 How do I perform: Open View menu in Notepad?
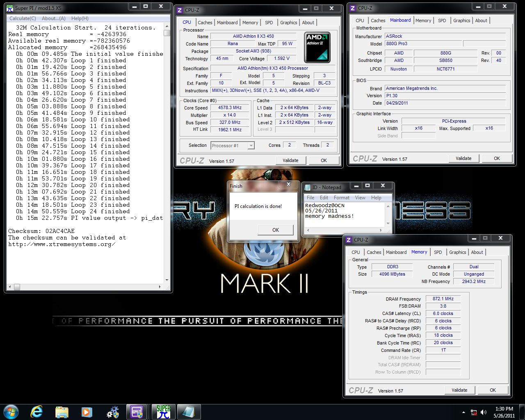coord(360,198)
